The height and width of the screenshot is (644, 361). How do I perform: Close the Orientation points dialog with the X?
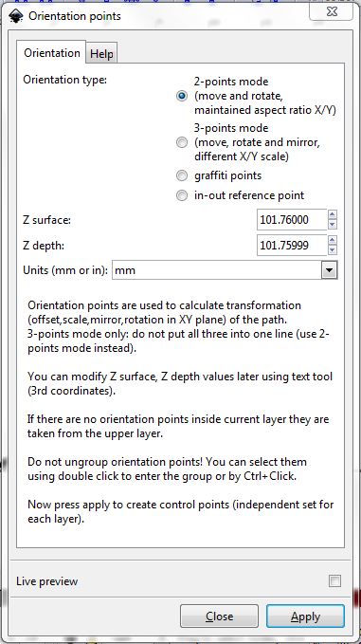(x=331, y=12)
